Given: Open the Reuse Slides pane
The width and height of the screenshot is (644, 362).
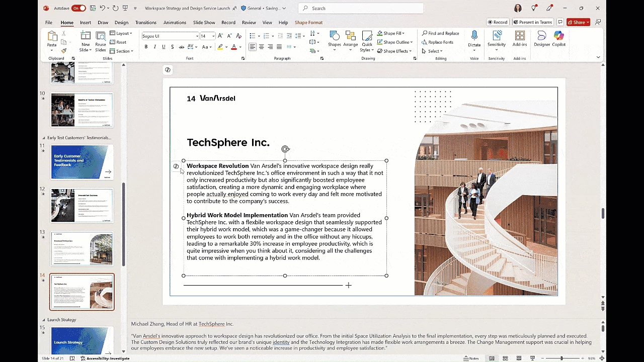Looking at the screenshot, I should 101,42.
